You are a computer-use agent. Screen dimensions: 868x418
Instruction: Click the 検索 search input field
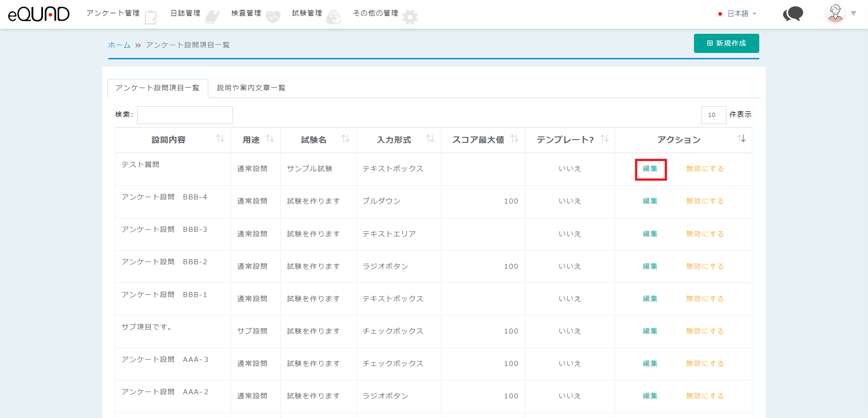[x=185, y=115]
